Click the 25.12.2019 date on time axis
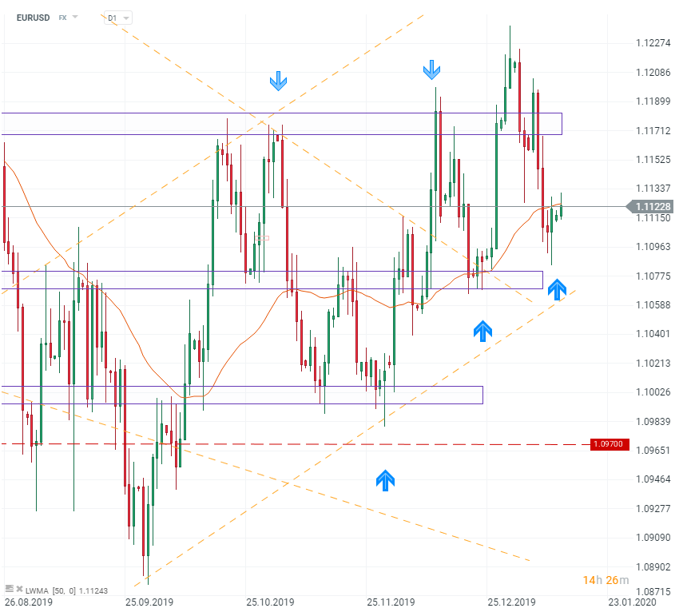The image size is (683, 616). click(x=511, y=602)
